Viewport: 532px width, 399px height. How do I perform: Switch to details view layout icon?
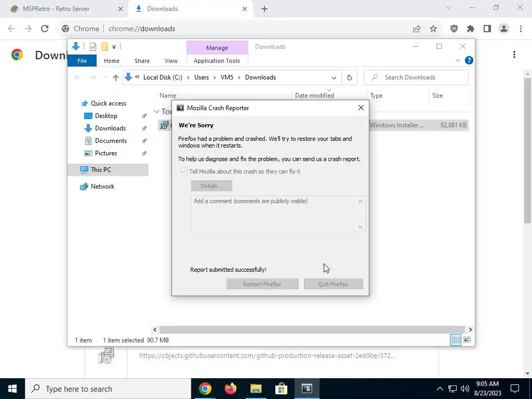pos(456,340)
